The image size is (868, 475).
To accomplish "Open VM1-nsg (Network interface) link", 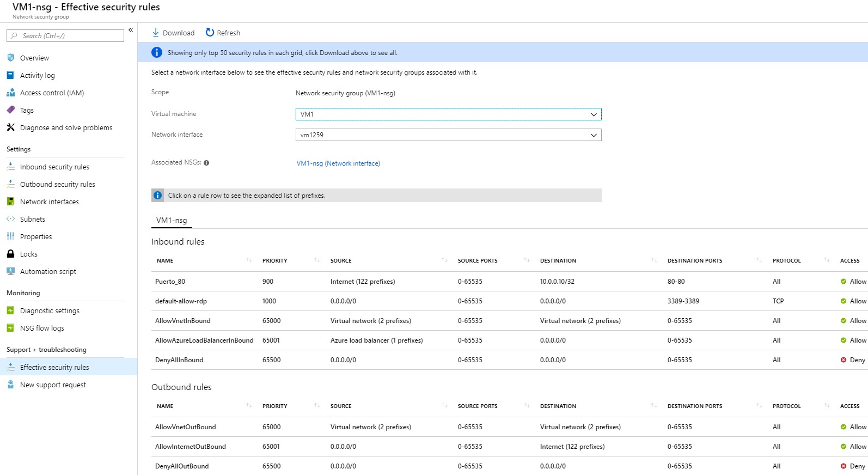I will [338, 163].
